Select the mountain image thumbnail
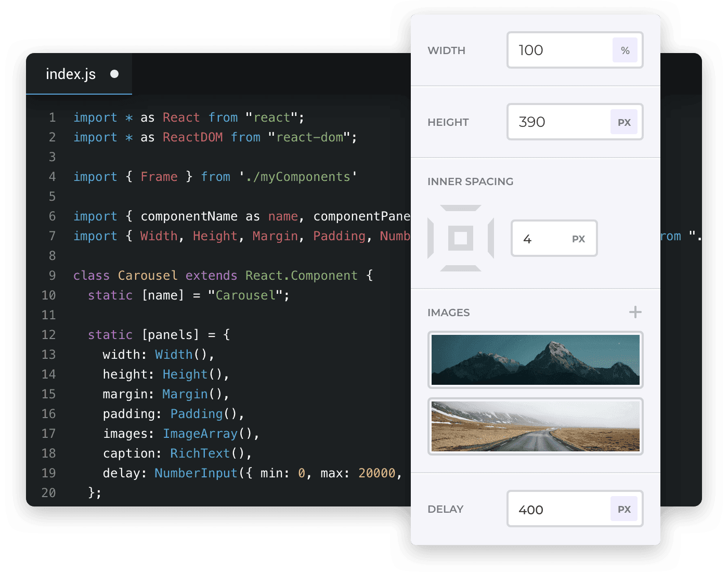 (535, 360)
